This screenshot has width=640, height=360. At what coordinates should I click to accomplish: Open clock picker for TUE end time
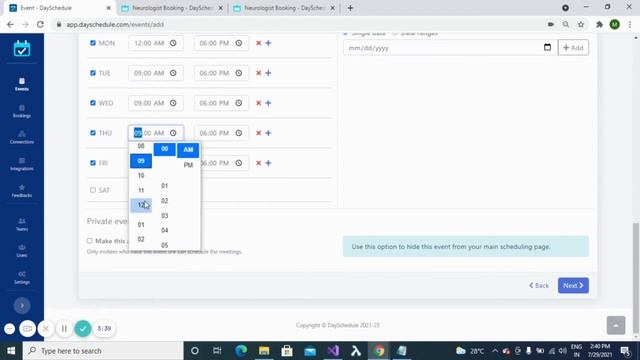pyautogui.click(x=239, y=73)
